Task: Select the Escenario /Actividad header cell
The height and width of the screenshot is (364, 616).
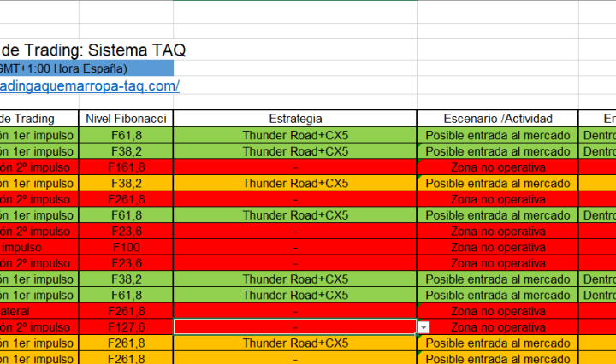Action: coord(498,119)
